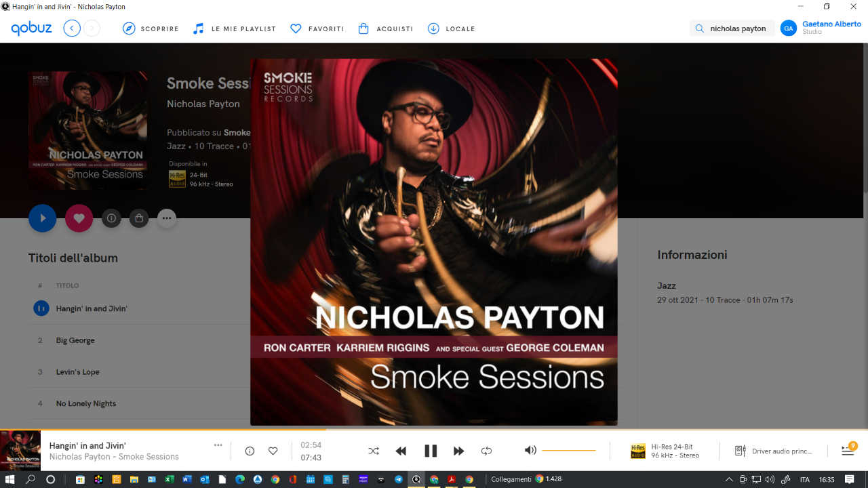Image resolution: width=868 pixels, height=488 pixels.
Task: Click Nicholas Payton - Smoke Sessions in player
Action: pos(114,457)
